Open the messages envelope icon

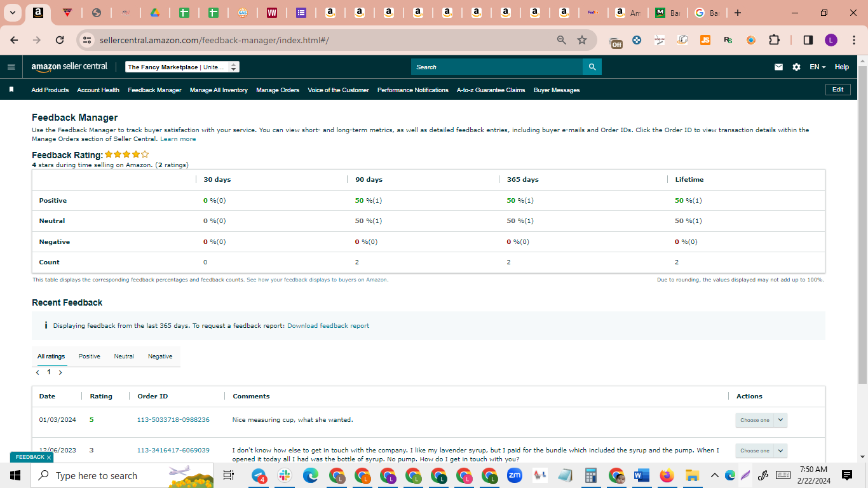pos(778,67)
